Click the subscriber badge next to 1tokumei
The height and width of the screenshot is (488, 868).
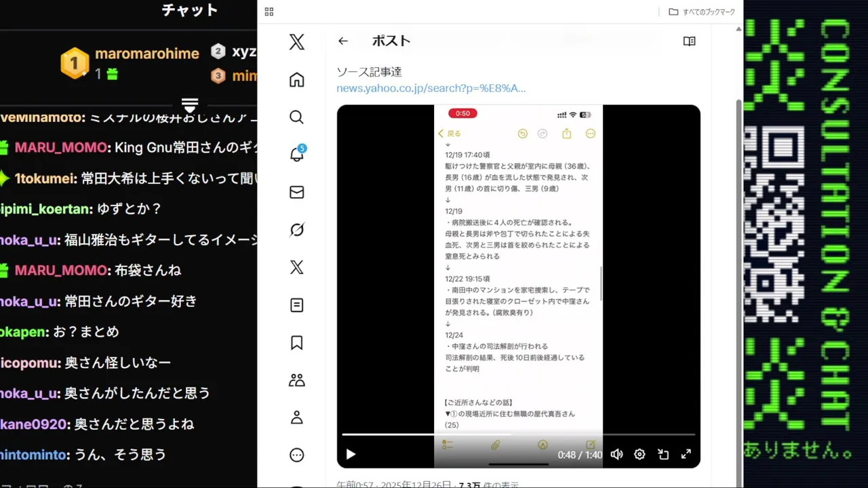4,178
